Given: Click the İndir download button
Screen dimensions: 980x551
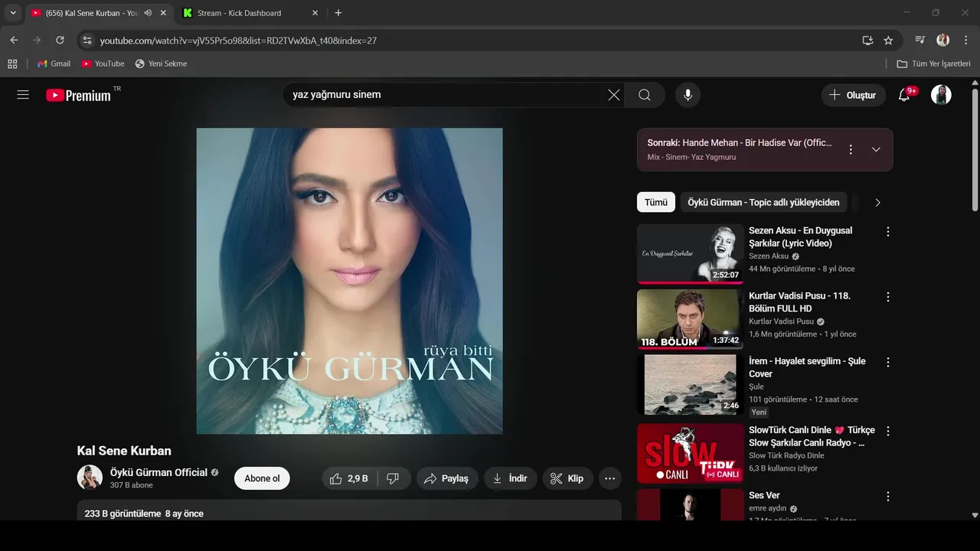Looking at the screenshot, I should (511, 478).
